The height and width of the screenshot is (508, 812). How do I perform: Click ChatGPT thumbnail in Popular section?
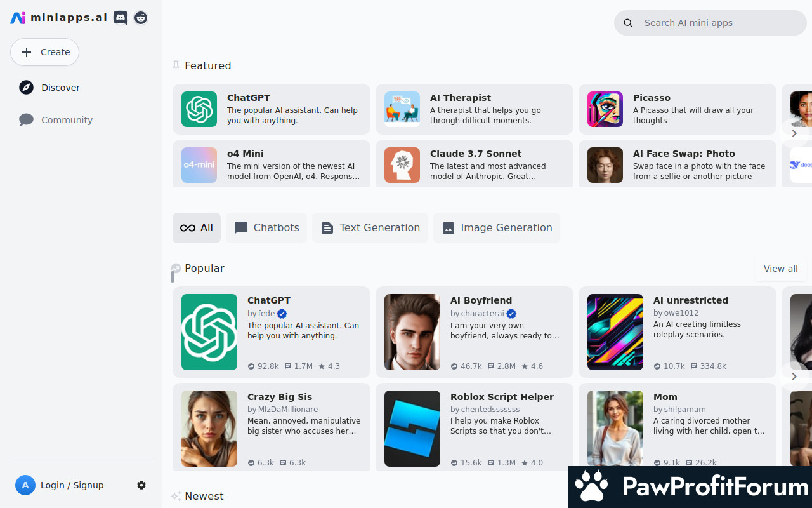point(209,332)
